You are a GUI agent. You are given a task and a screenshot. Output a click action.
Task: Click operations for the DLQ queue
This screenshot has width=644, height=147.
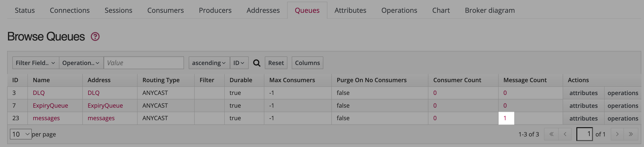622,93
